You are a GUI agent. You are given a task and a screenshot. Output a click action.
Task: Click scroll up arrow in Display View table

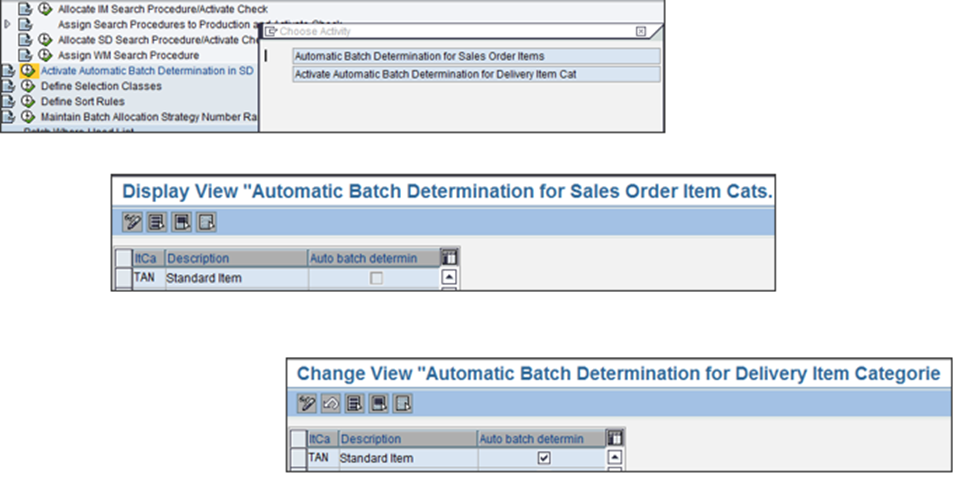[449, 277]
